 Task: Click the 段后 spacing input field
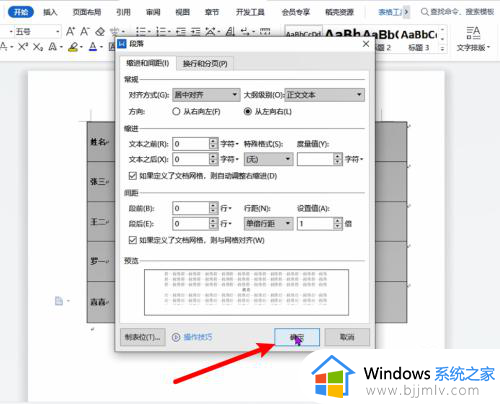(191, 224)
